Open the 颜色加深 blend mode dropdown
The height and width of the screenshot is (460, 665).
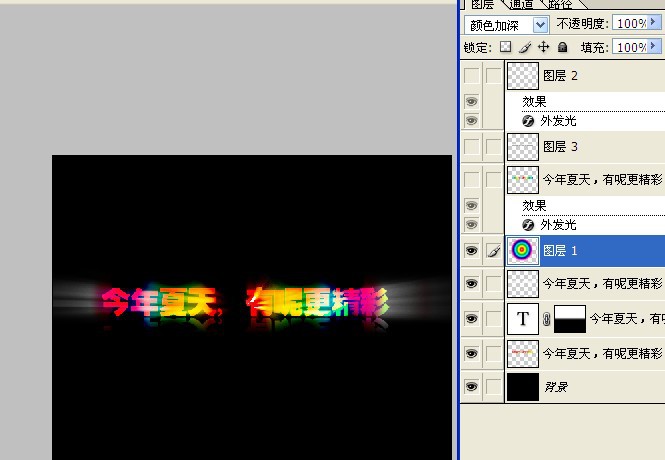[541, 24]
